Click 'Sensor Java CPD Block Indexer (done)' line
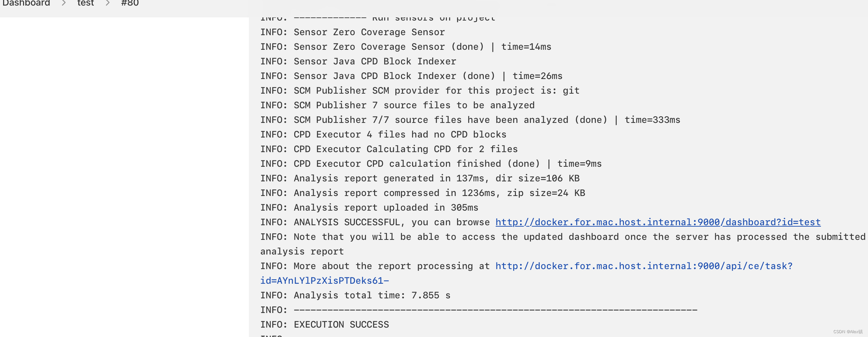Screen dimensions: 868x337 click(411, 76)
